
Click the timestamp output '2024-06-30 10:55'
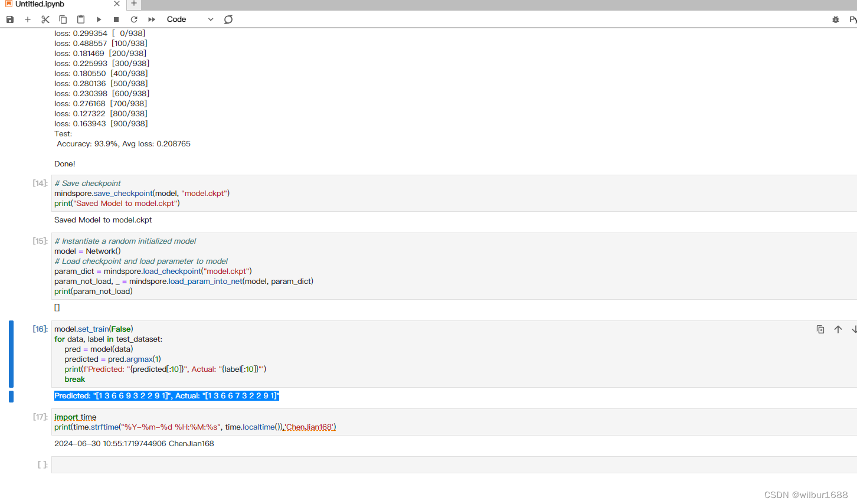point(134,444)
